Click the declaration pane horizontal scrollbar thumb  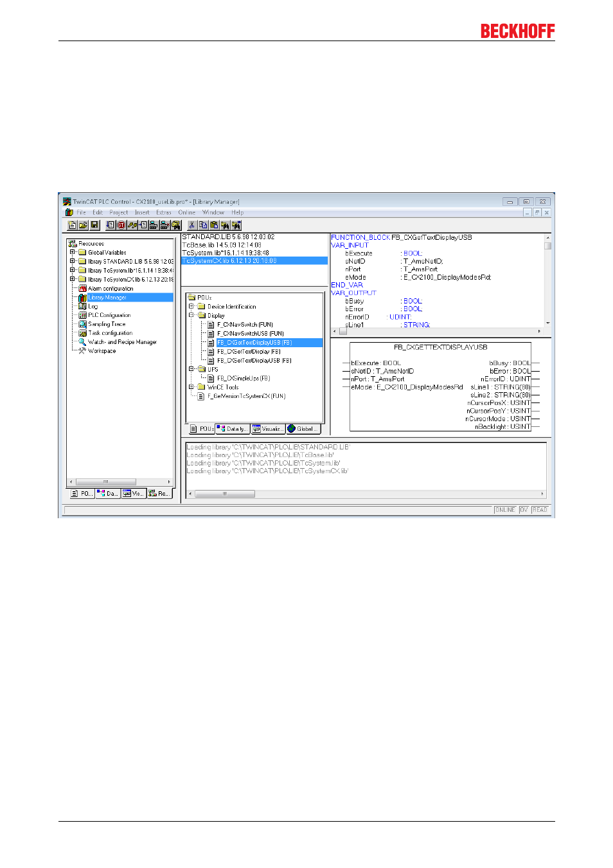(x=343, y=331)
